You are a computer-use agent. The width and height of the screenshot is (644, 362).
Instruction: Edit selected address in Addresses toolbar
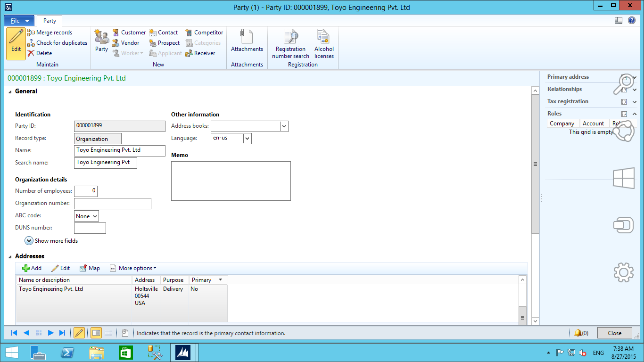click(x=60, y=268)
